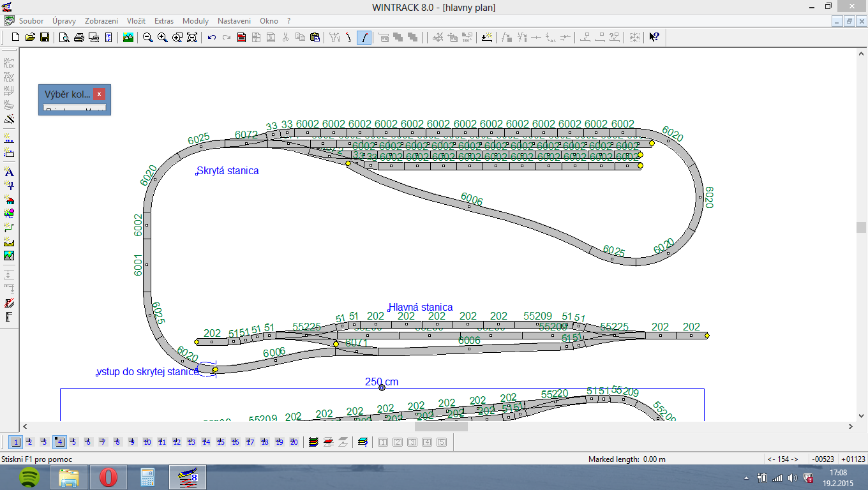Image resolution: width=868 pixels, height=490 pixels.
Task: Toggle layer 20 button
Action: pyautogui.click(x=294, y=442)
